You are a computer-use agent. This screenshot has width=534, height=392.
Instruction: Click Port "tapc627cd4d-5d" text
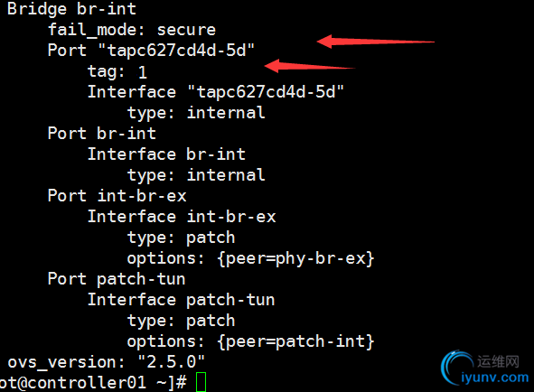[151, 51]
